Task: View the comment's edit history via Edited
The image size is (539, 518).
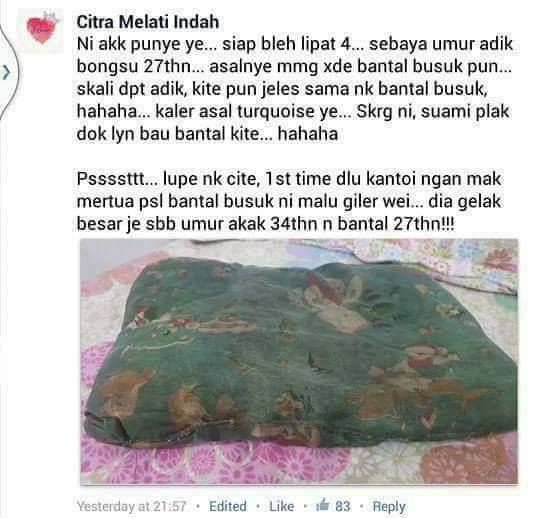Action: 228,506
